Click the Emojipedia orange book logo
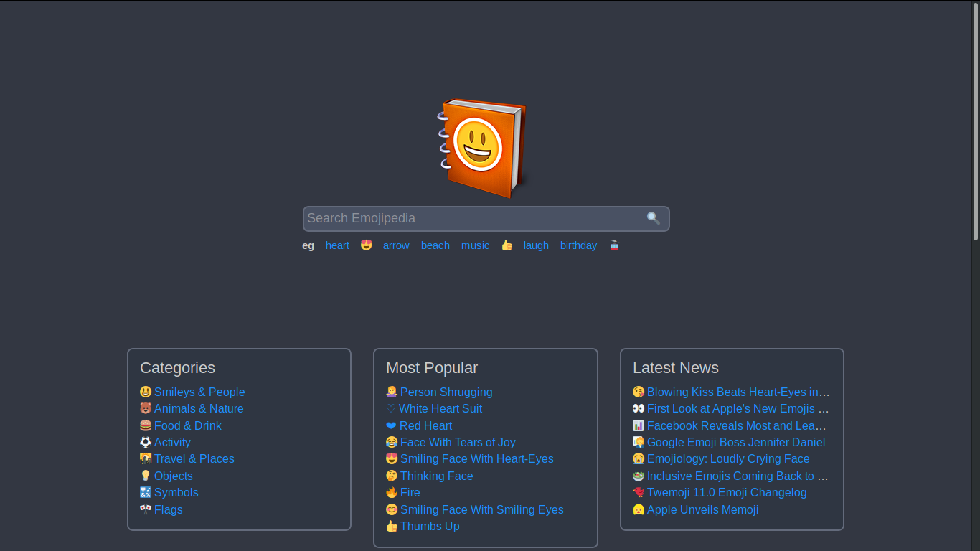The width and height of the screenshot is (980, 551). (483, 149)
